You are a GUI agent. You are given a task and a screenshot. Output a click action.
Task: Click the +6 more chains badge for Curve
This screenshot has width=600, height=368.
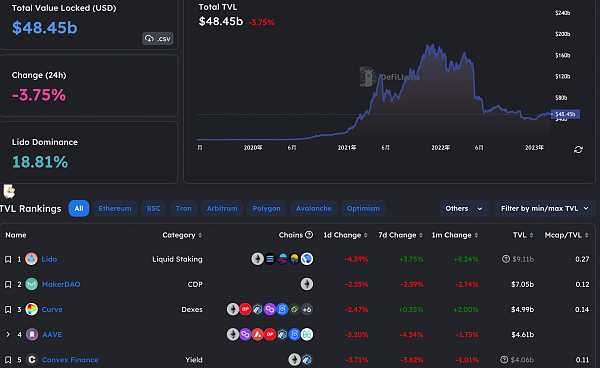click(x=307, y=309)
